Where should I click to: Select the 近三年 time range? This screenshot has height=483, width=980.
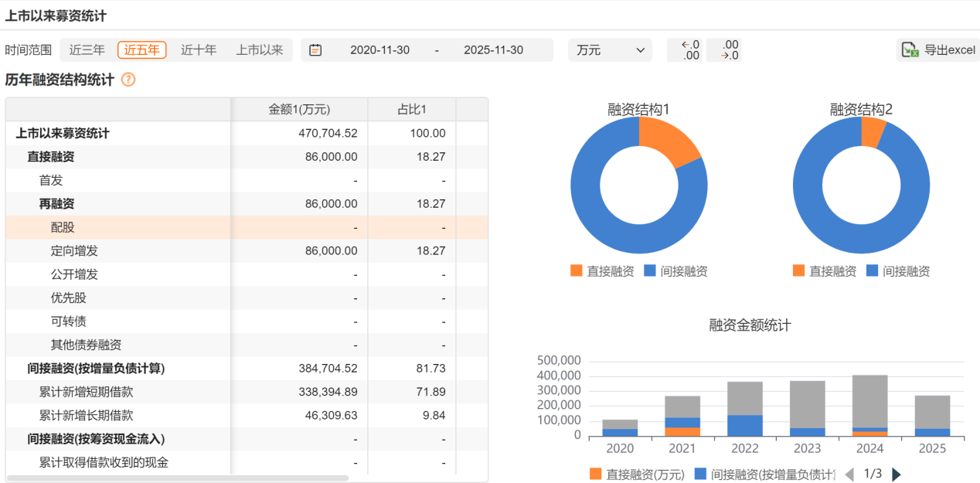[x=87, y=50]
